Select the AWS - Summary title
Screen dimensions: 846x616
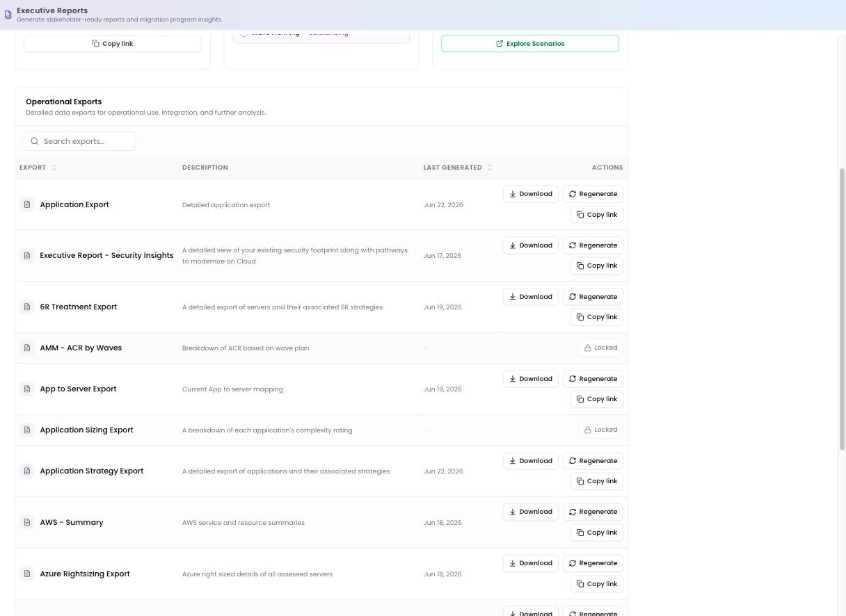(x=72, y=522)
